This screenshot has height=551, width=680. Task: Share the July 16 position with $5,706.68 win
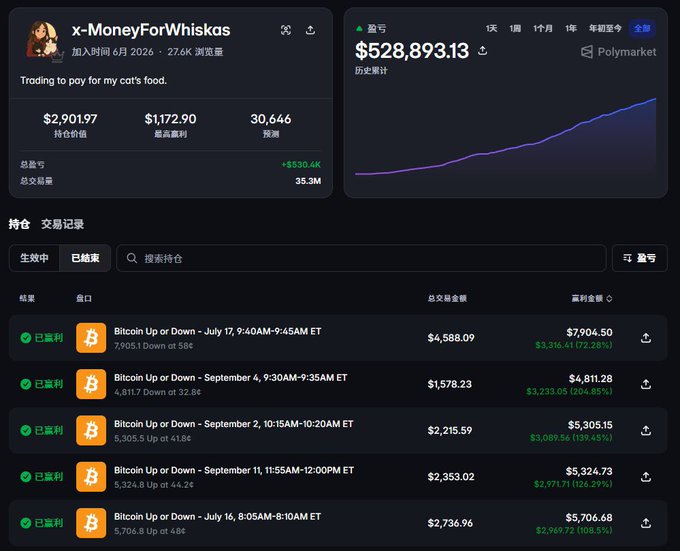click(x=646, y=524)
